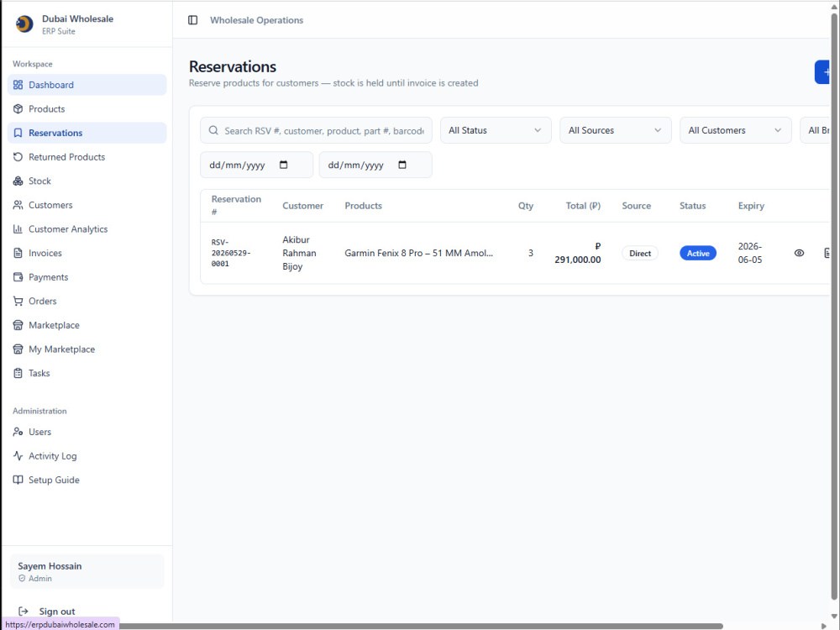Click the Tasks clipboard icon
Image resolution: width=840 pixels, height=630 pixels.
(18, 374)
